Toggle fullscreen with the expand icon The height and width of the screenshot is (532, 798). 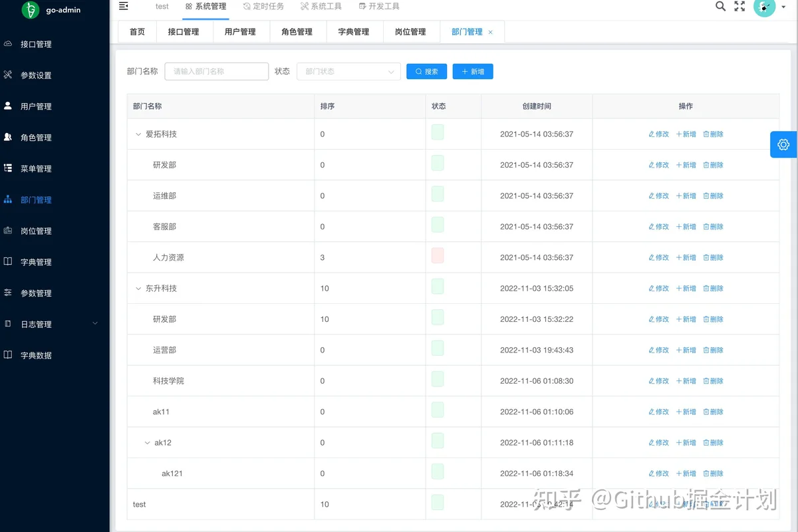click(739, 7)
